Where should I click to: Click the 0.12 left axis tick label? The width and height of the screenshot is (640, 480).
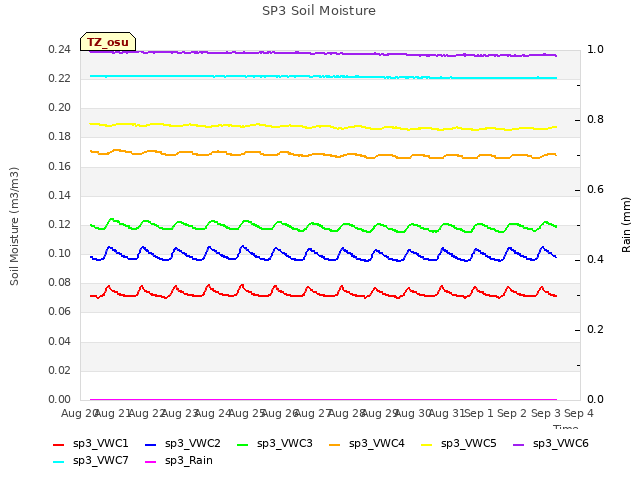pyautogui.click(x=59, y=224)
